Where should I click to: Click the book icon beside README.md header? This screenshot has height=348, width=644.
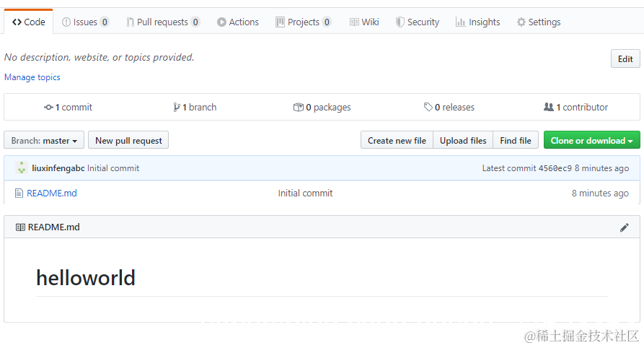(20, 227)
